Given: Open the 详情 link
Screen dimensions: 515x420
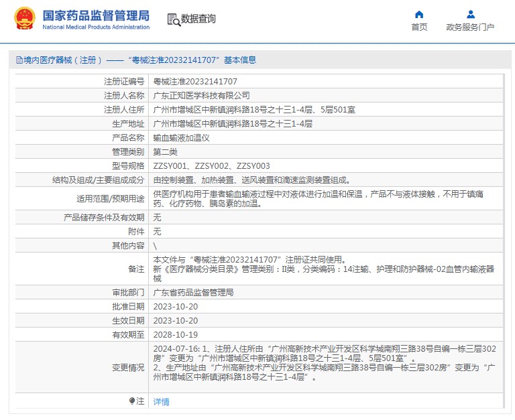Looking at the screenshot, I should click(x=162, y=401).
